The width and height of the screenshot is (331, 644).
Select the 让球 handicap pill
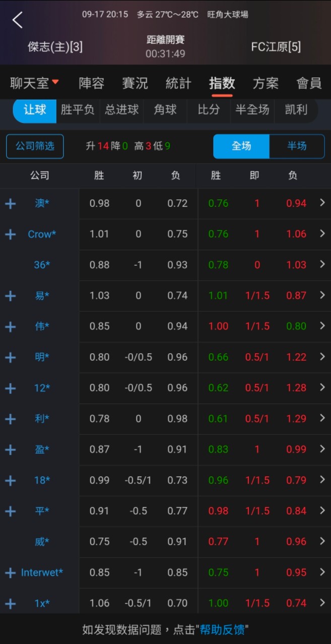pyautogui.click(x=35, y=110)
